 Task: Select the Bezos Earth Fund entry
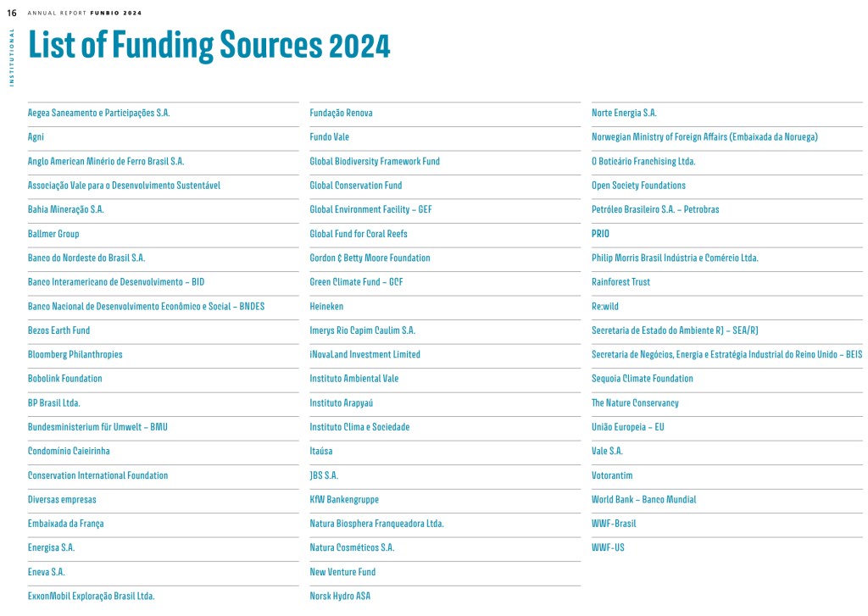[x=58, y=330]
